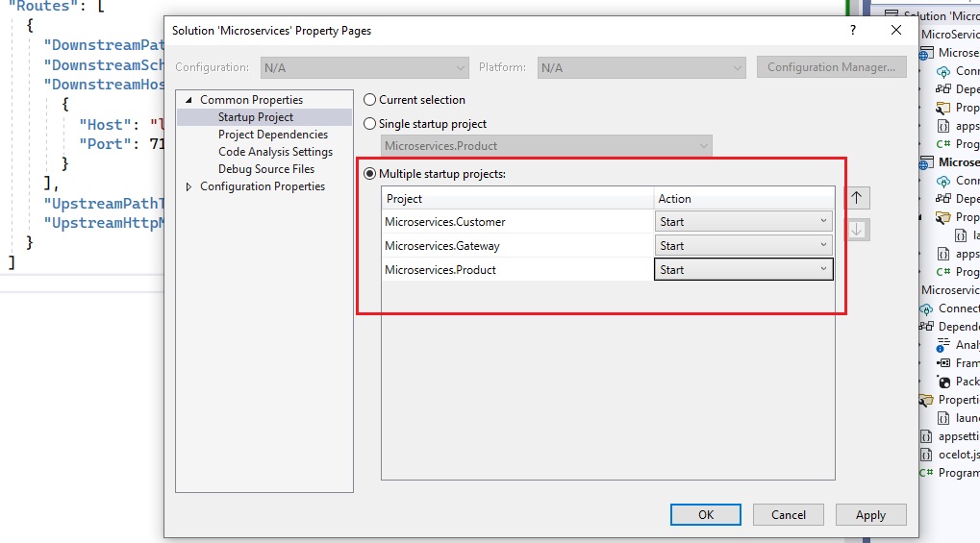Click the Packages icon in Solution Explorer

tap(943, 382)
